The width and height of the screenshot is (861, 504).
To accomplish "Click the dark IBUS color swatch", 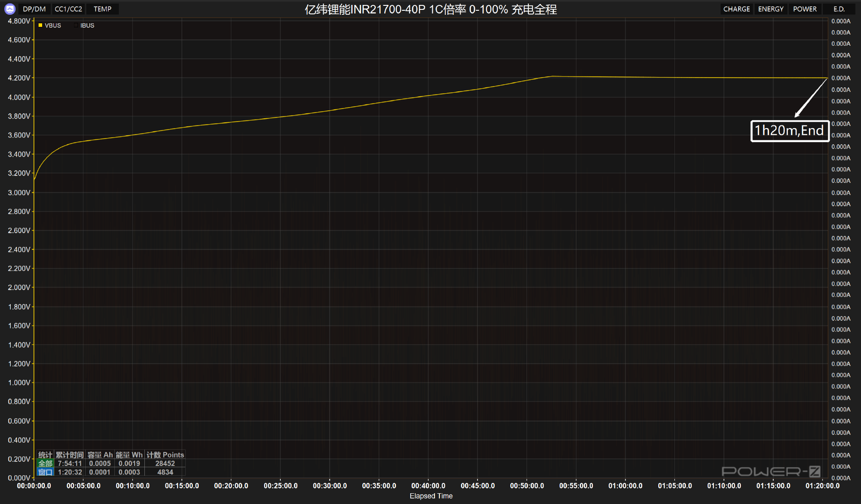I will (x=76, y=26).
